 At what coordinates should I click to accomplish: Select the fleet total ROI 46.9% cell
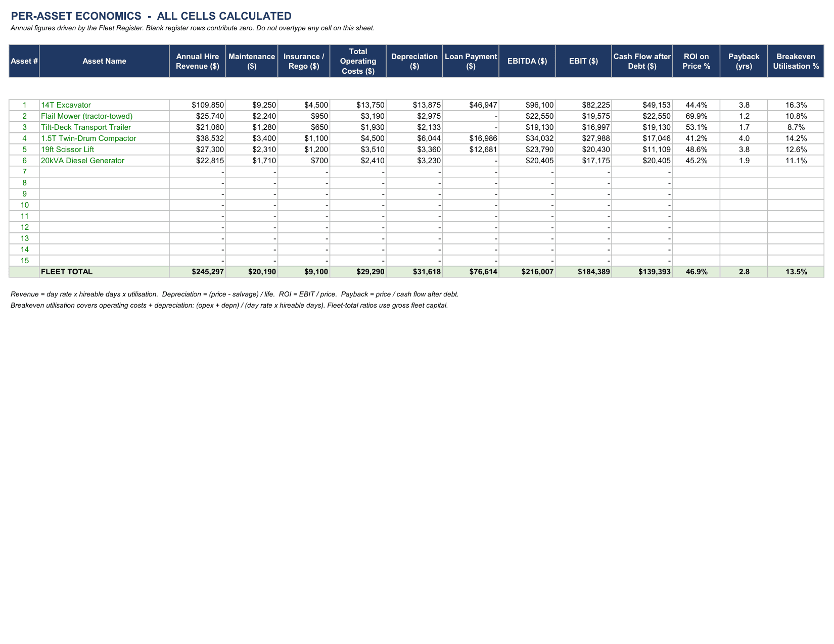click(696, 272)
